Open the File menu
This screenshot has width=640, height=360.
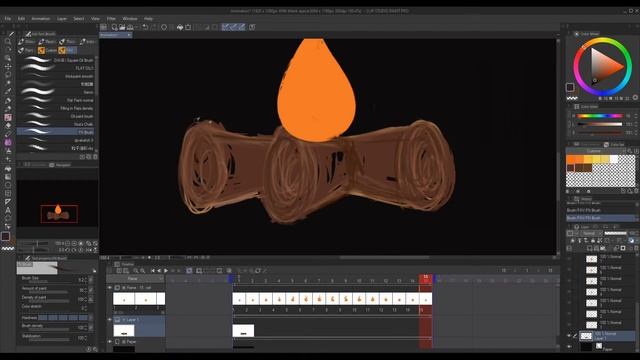tap(8, 18)
